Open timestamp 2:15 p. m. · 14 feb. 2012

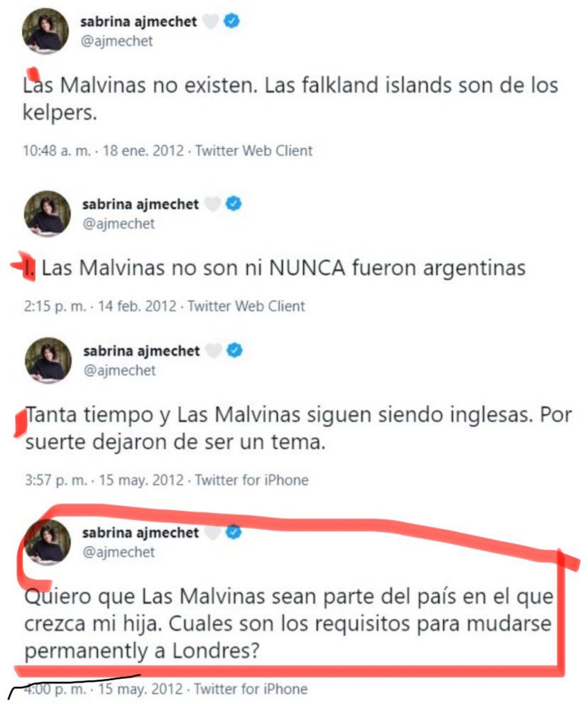coord(100,306)
